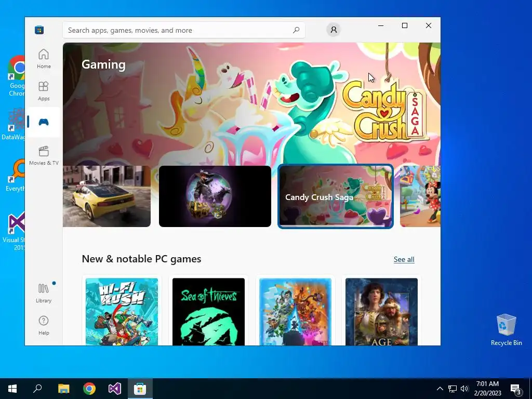Select the Recycle Bin desktop icon
The width and height of the screenshot is (532, 399).
[x=506, y=330]
